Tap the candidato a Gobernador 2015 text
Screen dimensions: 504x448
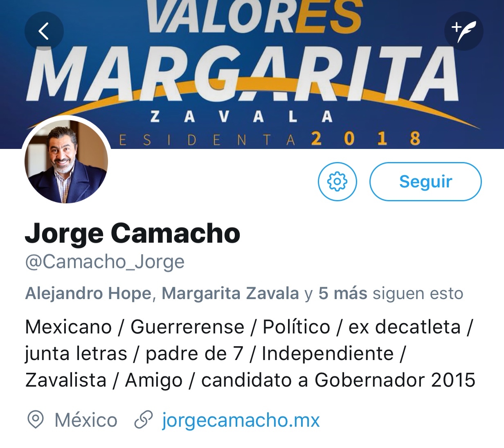338,380
